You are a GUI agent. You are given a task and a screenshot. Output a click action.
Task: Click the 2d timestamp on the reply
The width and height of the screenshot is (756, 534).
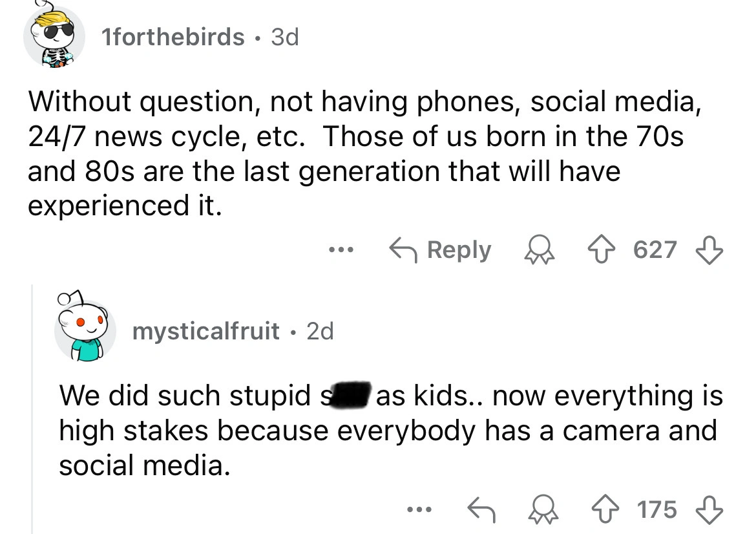pyautogui.click(x=320, y=332)
